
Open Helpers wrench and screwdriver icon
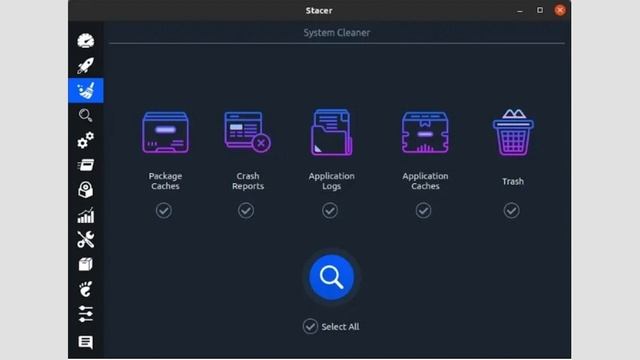86,240
